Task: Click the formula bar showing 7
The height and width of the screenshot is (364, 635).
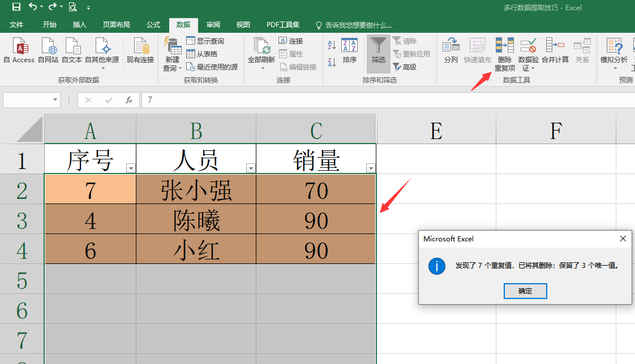Action: (388, 100)
